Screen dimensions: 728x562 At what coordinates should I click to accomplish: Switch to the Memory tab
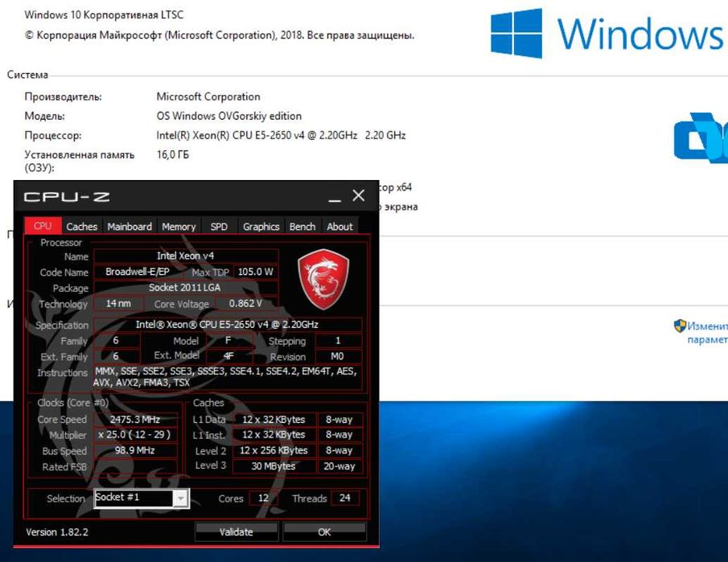pos(179,227)
